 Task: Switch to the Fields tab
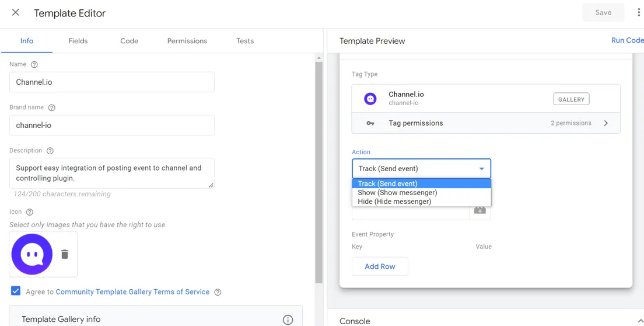point(78,41)
